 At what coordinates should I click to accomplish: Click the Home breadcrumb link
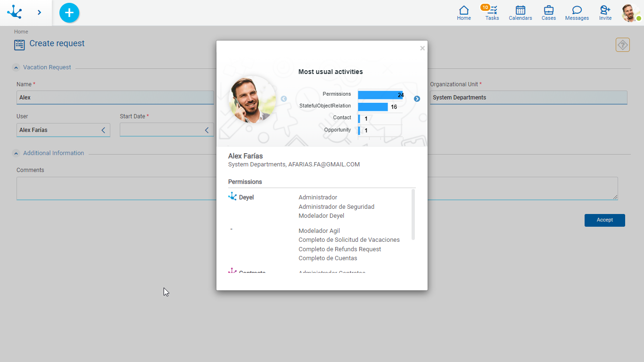(x=21, y=32)
